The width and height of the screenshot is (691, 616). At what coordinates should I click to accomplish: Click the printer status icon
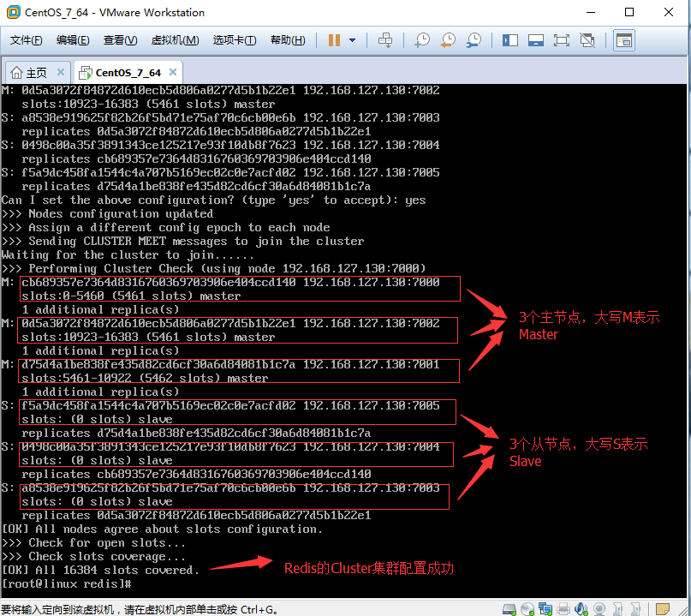tap(563, 609)
